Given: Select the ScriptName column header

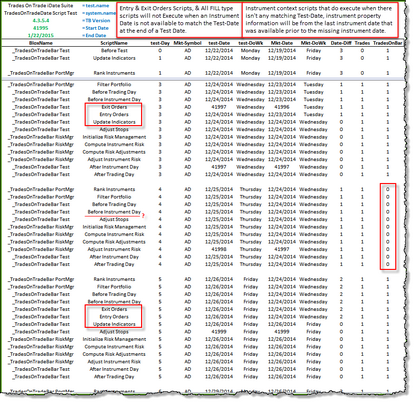Looking at the screenshot, I should (114, 43).
